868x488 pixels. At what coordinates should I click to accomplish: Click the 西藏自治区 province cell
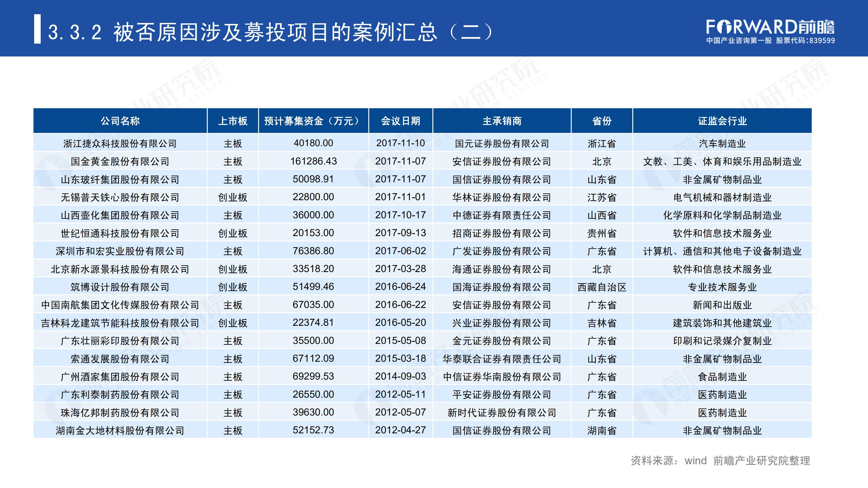click(x=602, y=287)
